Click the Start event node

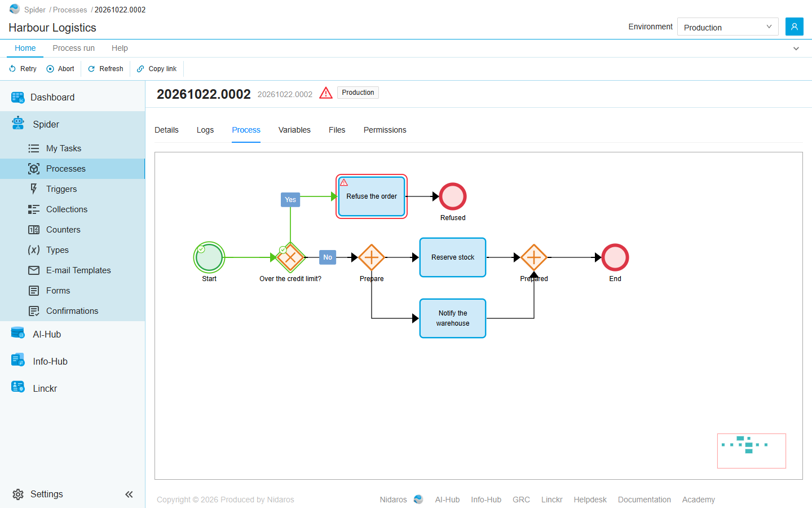coord(209,257)
